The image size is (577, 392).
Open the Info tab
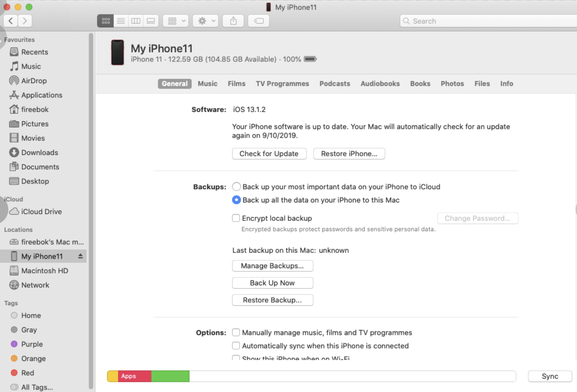click(507, 84)
